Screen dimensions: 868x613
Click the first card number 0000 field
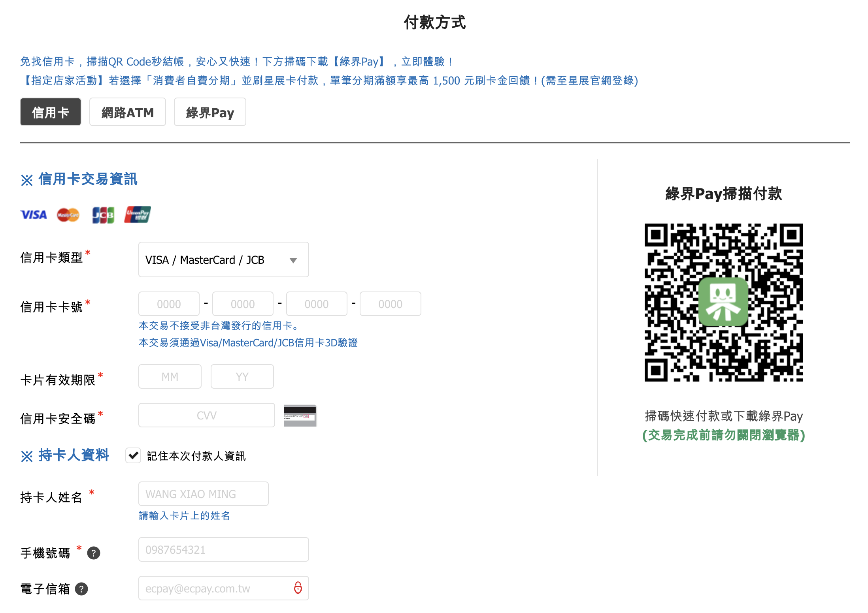pyautogui.click(x=169, y=304)
